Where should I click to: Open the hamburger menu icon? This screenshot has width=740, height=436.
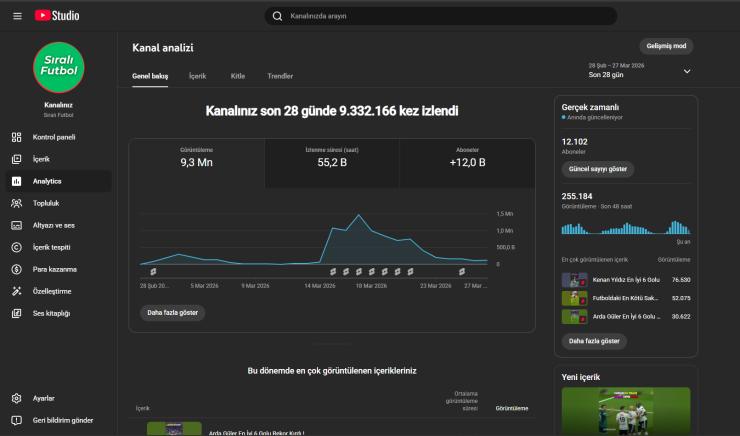pyautogui.click(x=16, y=15)
